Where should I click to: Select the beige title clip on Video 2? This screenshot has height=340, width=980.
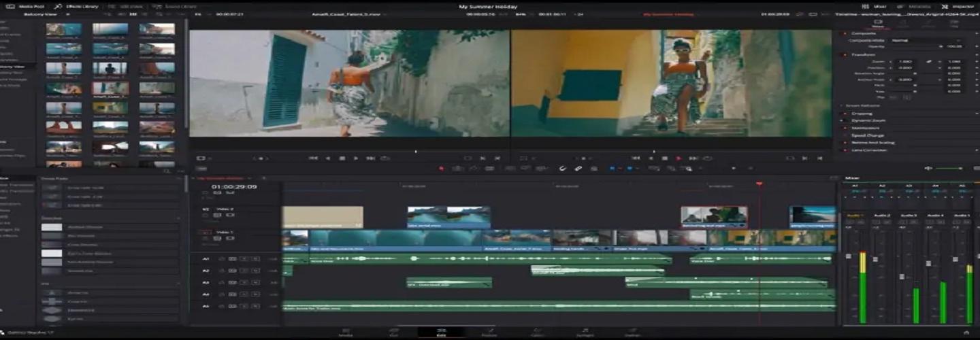[322, 217]
